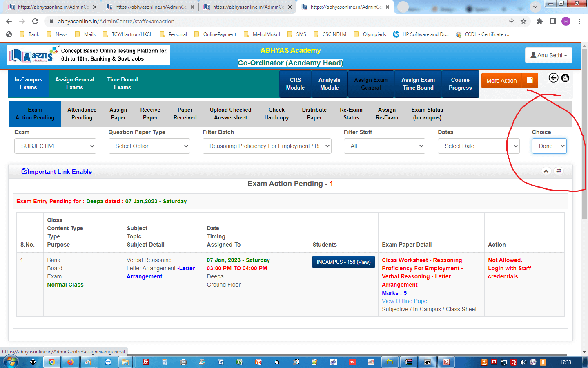Image resolution: width=588 pixels, height=368 pixels.
Task: Launch Firefox from taskbar
Action: 70,362
